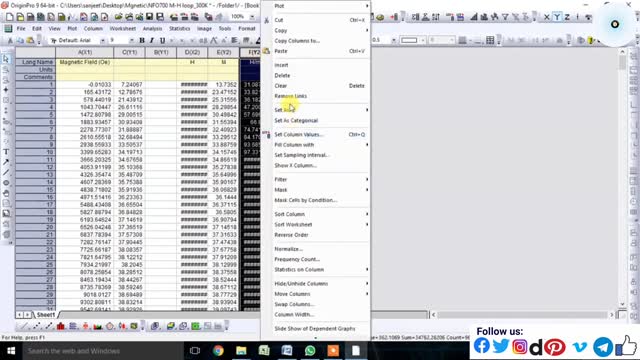Expand the Fill Column with submenu

(x=316, y=144)
